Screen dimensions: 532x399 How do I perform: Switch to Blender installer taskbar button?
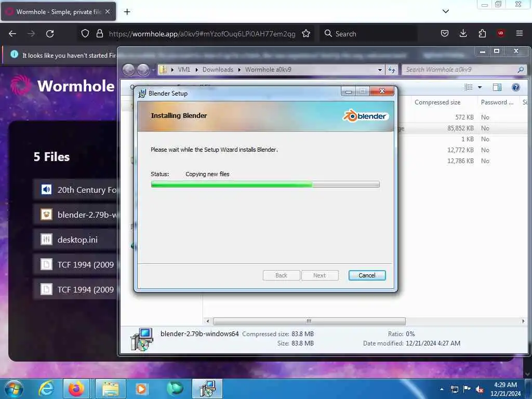tap(207, 389)
